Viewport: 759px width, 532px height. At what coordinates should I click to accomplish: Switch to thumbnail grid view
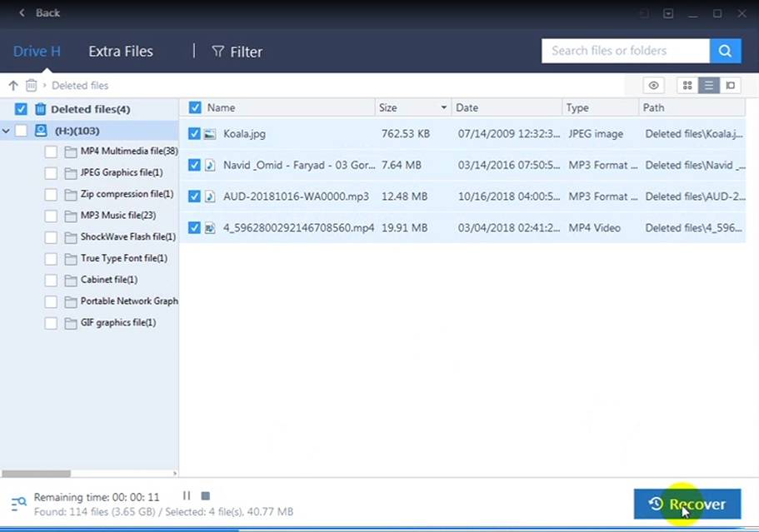(x=687, y=86)
